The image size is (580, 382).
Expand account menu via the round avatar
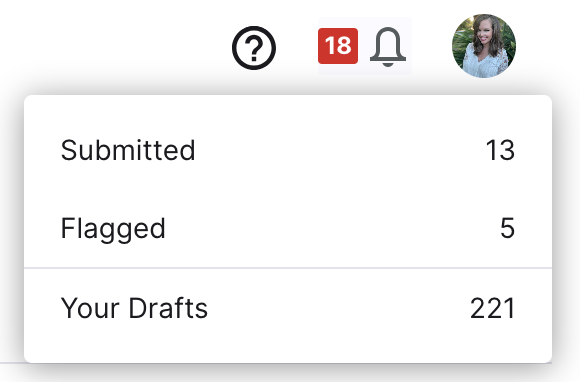(x=484, y=46)
